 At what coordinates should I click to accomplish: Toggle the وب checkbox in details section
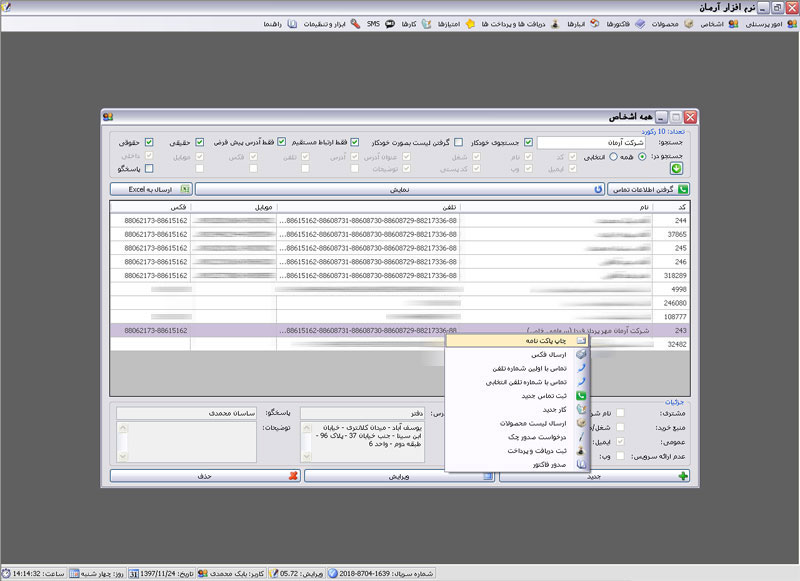tap(620, 456)
